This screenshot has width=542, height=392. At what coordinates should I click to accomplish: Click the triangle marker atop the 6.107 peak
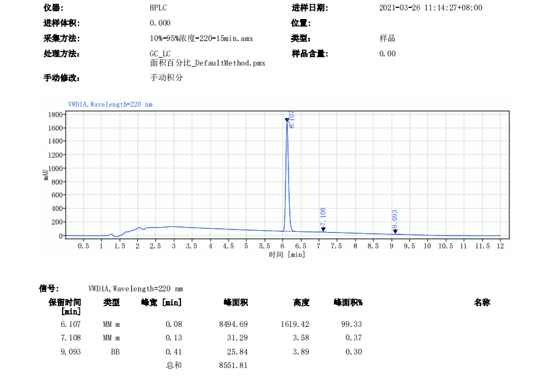click(287, 120)
